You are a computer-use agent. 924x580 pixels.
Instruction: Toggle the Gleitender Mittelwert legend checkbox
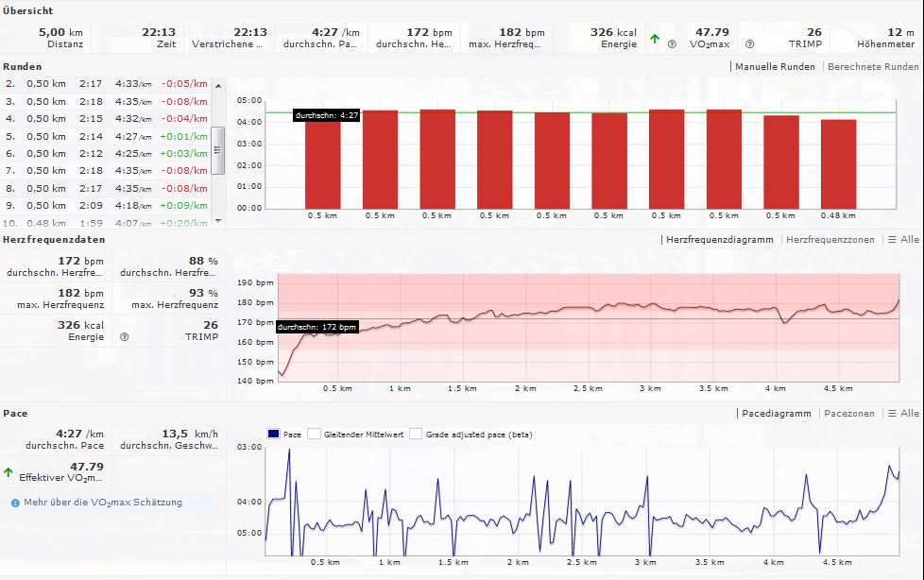[315, 435]
